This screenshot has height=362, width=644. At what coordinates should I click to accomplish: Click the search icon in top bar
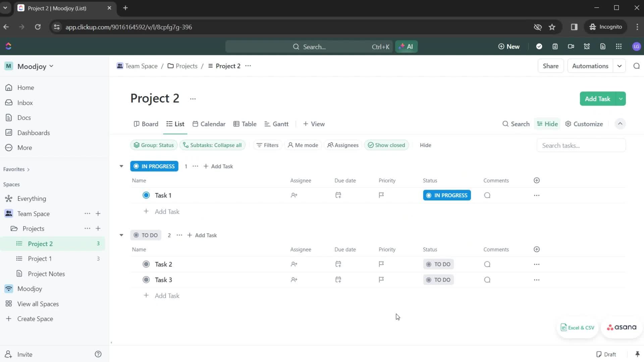pos(297,46)
